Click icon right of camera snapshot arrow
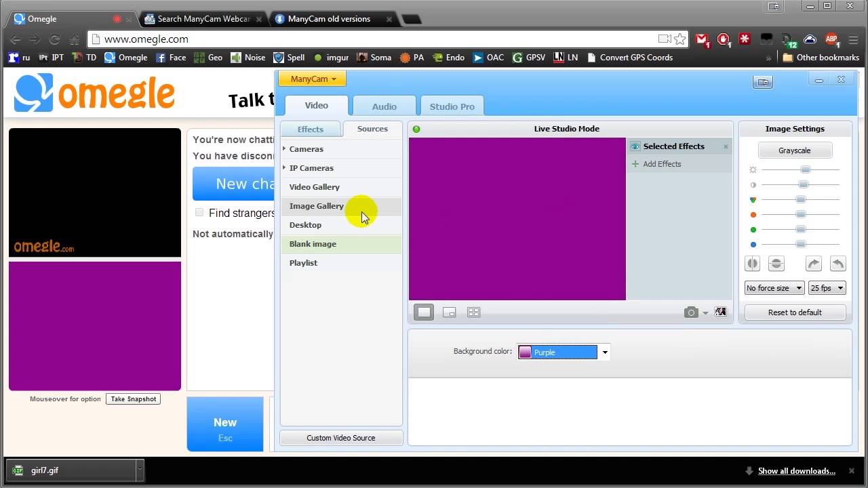The width and height of the screenshot is (868, 488). click(720, 312)
